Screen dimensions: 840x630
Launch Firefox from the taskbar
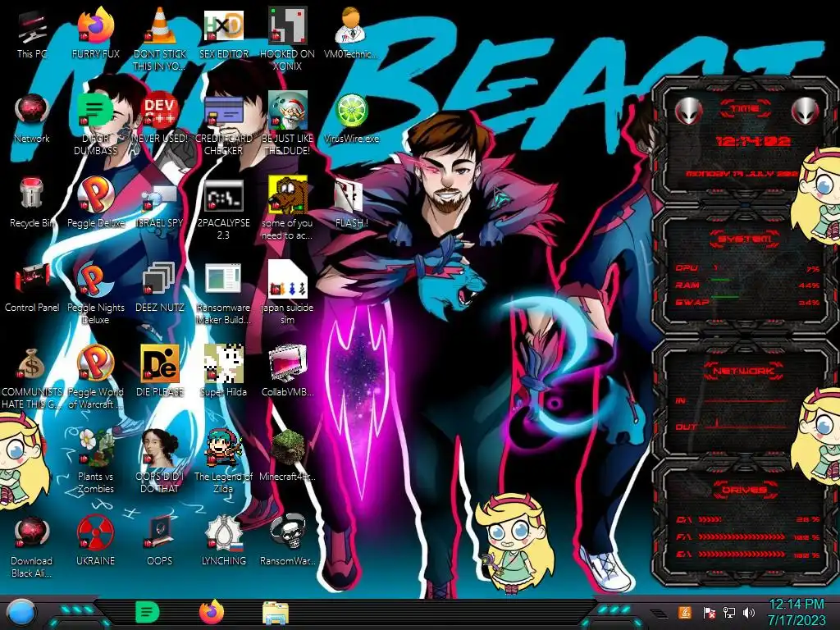pyautogui.click(x=212, y=612)
